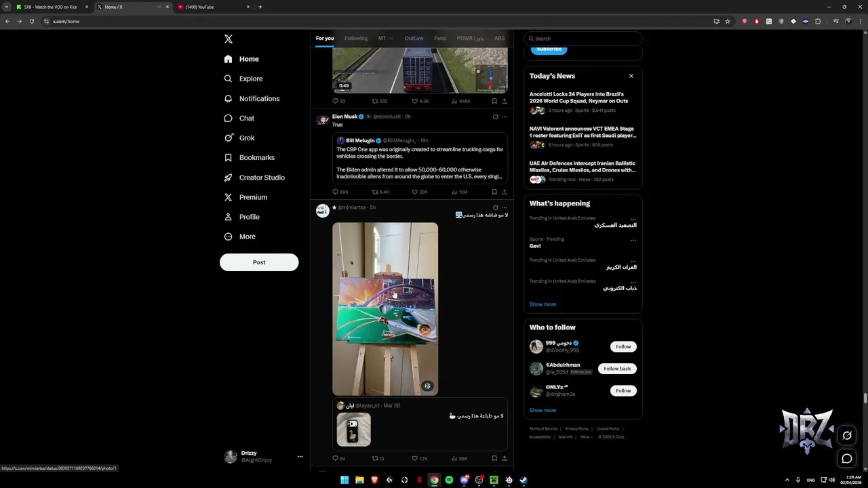868x488 pixels.
Task: Open Notifications from the sidebar
Action: pyautogui.click(x=252, y=98)
